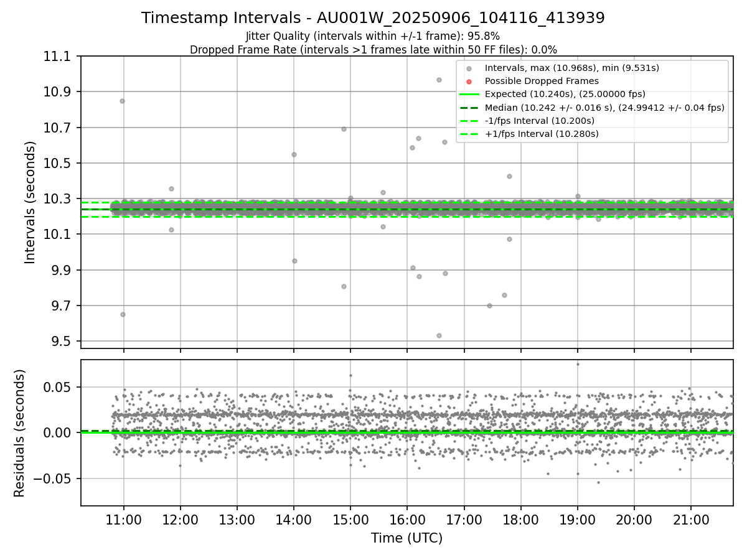Click the solid green line sample beside "Expected" legend entry
The image size is (747, 560).
(x=469, y=94)
